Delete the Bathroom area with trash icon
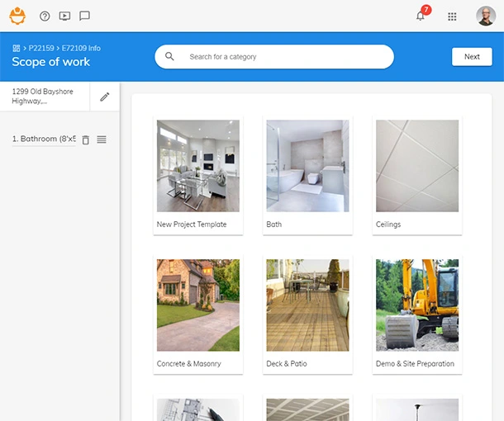 [x=86, y=140]
